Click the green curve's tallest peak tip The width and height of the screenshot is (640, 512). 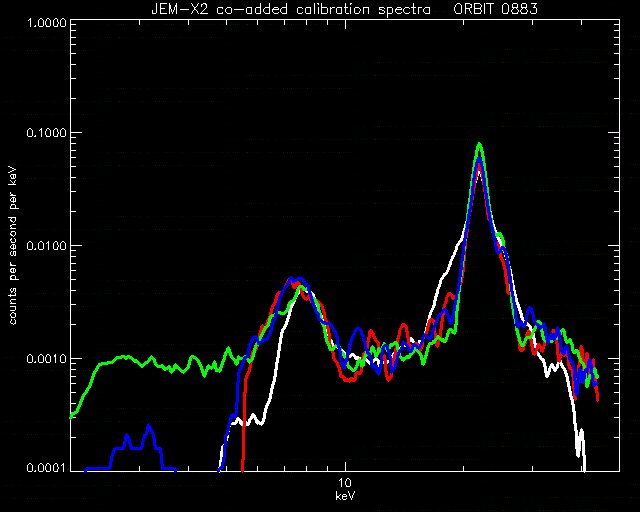(x=480, y=144)
